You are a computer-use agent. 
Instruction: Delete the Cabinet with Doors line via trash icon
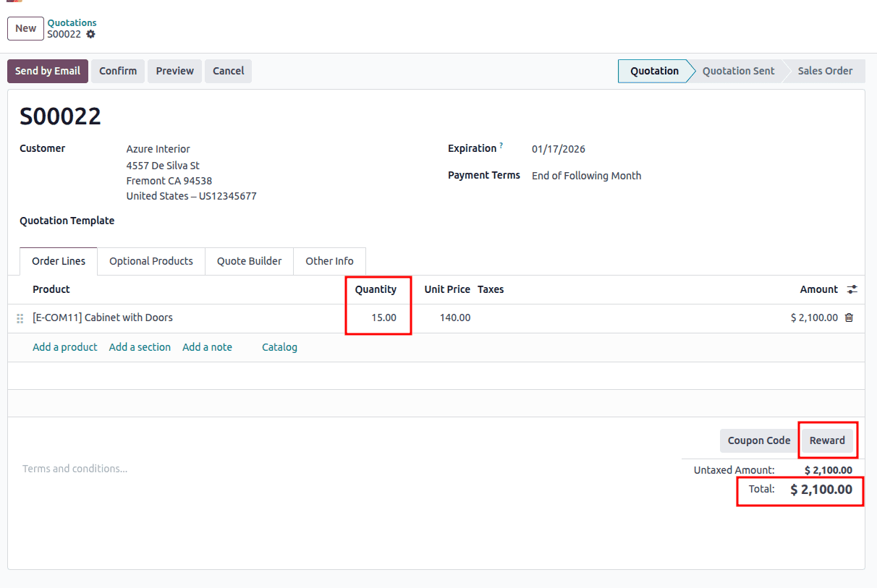tap(849, 318)
